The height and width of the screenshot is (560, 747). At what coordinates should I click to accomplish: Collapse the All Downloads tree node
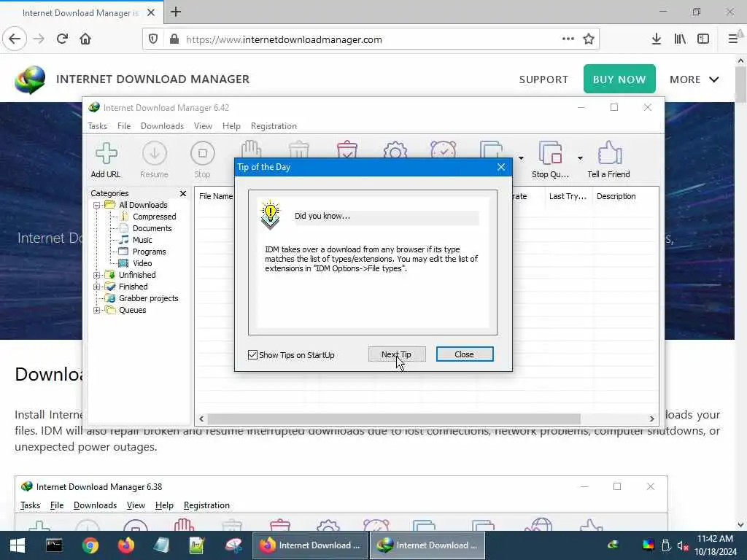pyautogui.click(x=97, y=205)
